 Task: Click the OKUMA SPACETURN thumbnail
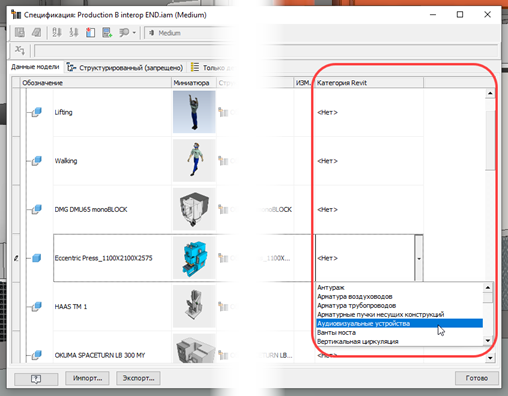[194, 349]
